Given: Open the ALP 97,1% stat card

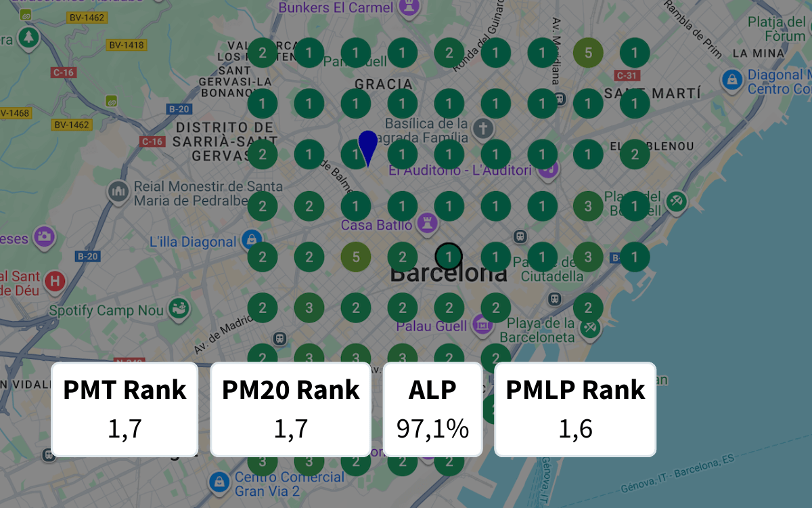Looking at the screenshot, I should 432,409.
